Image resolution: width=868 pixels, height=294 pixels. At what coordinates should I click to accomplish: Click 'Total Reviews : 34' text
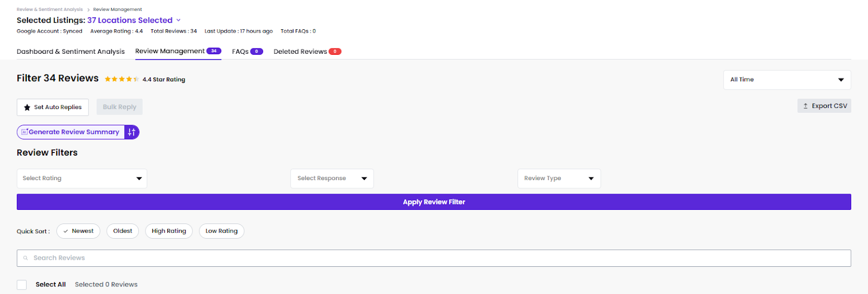174,31
